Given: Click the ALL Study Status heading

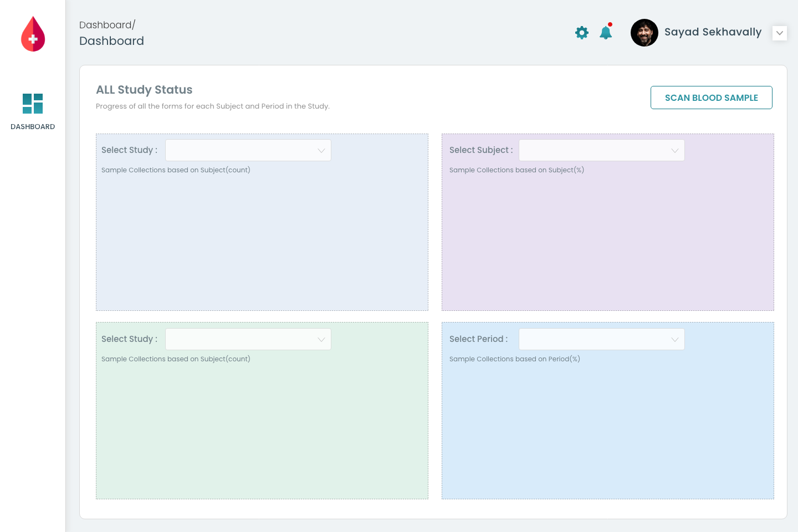Looking at the screenshot, I should click(x=144, y=90).
